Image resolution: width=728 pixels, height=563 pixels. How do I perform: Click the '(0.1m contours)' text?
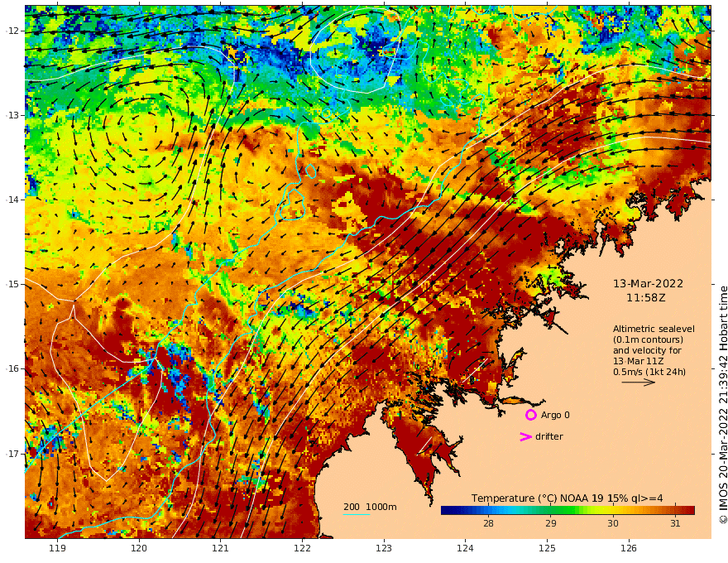tap(648, 339)
